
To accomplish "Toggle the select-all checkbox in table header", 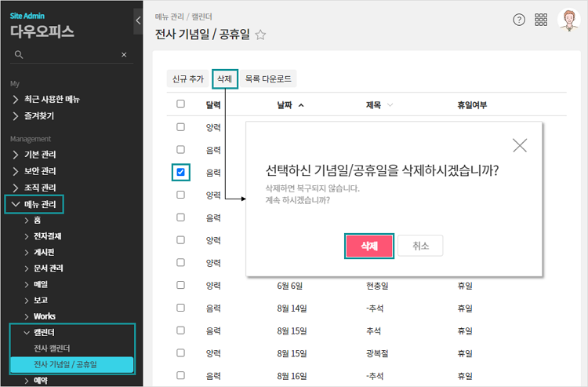I will coord(181,104).
